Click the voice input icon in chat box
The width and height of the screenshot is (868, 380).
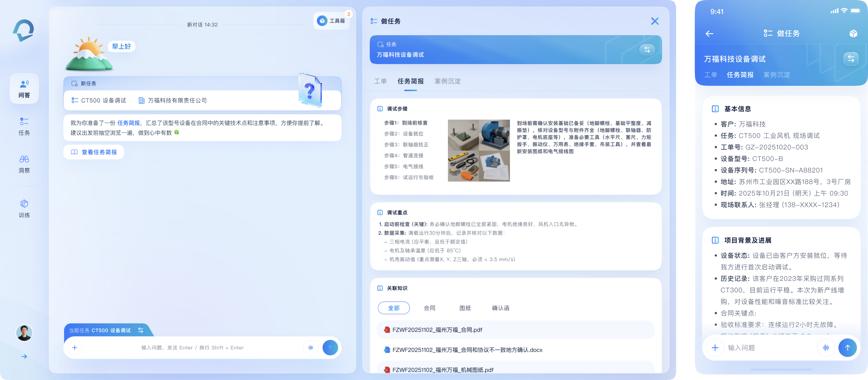point(310,347)
